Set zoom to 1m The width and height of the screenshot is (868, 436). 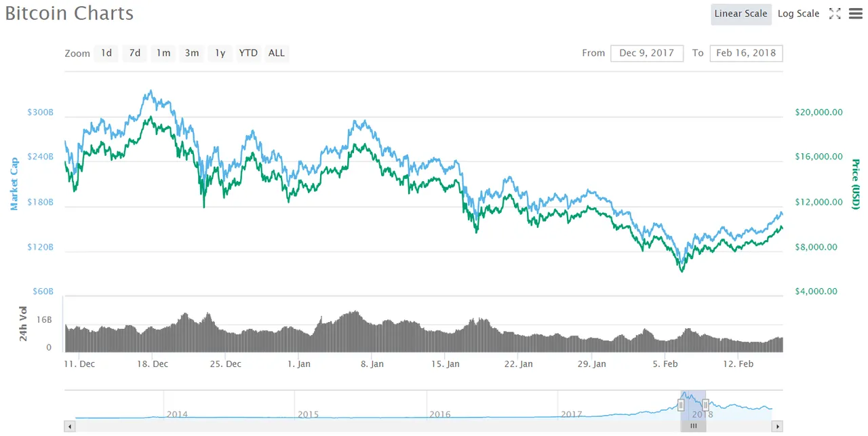pos(163,53)
